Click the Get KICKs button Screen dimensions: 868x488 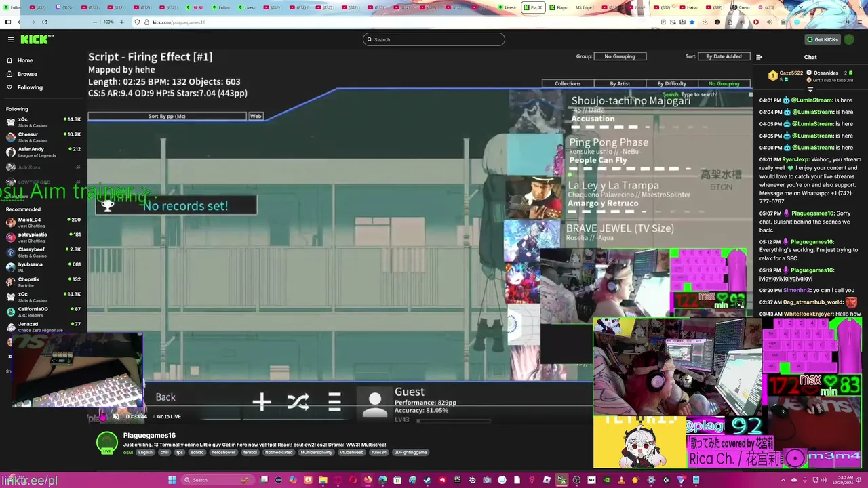pyautogui.click(x=822, y=39)
